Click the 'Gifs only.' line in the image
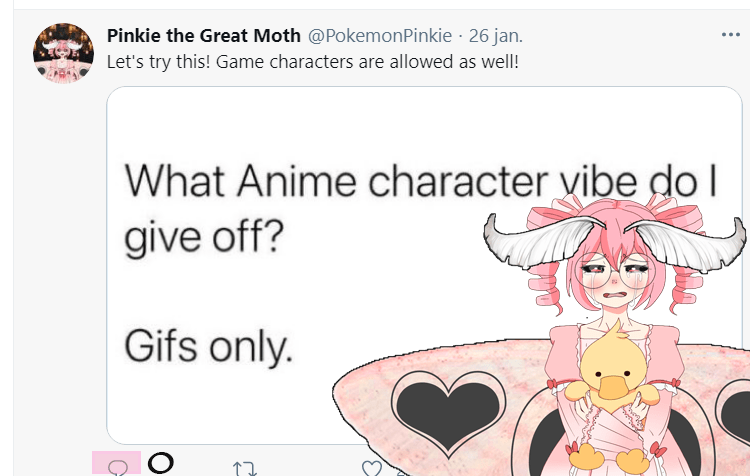 [208, 345]
